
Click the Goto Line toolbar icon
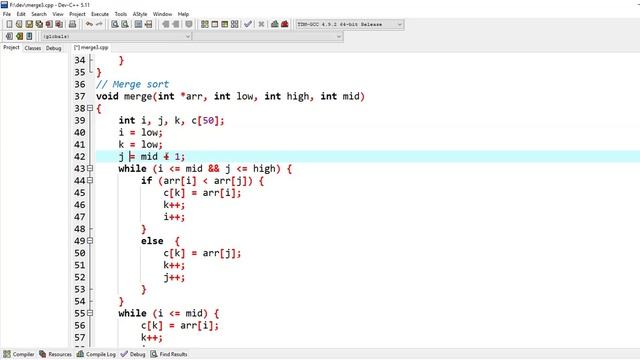coord(149,24)
